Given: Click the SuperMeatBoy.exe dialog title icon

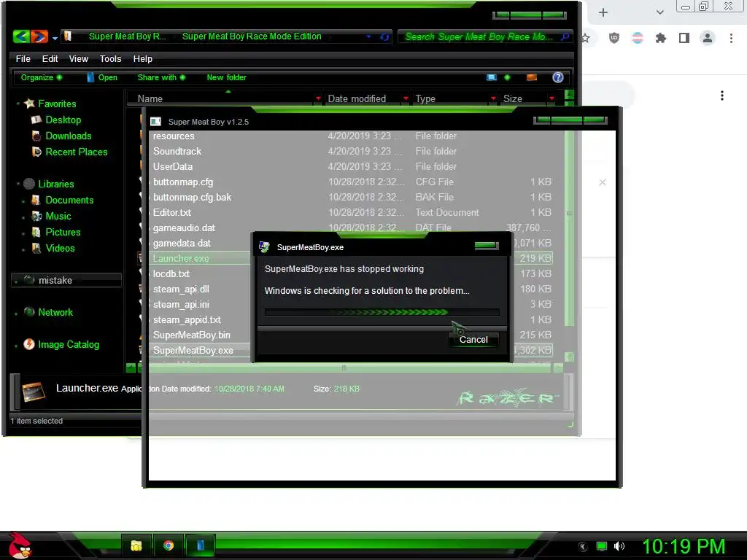Looking at the screenshot, I should pyautogui.click(x=264, y=246).
